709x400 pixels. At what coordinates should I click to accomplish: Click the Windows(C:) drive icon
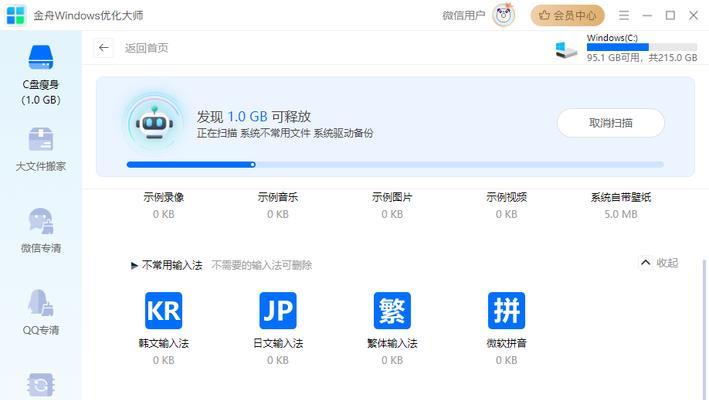point(566,50)
